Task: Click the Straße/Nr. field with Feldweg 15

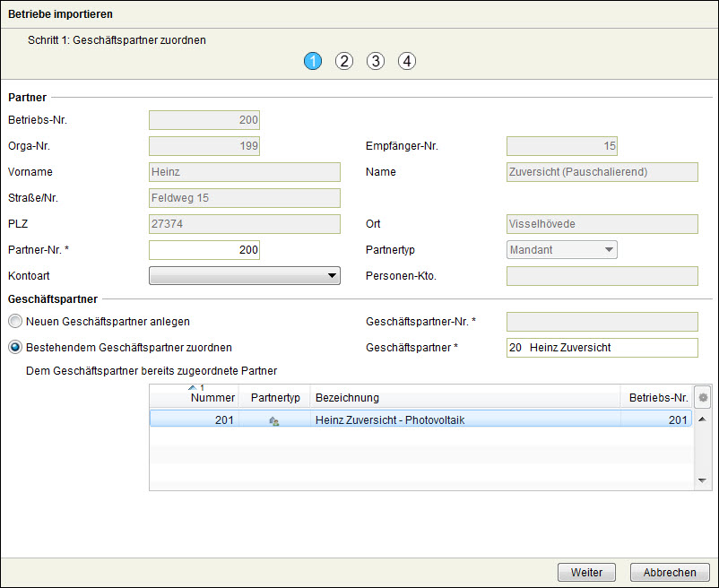Action: pyautogui.click(x=245, y=198)
